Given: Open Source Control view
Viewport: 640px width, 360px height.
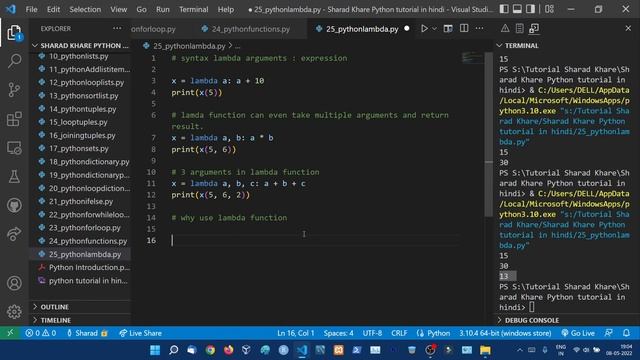Looking at the screenshot, I should click(14, 89).
